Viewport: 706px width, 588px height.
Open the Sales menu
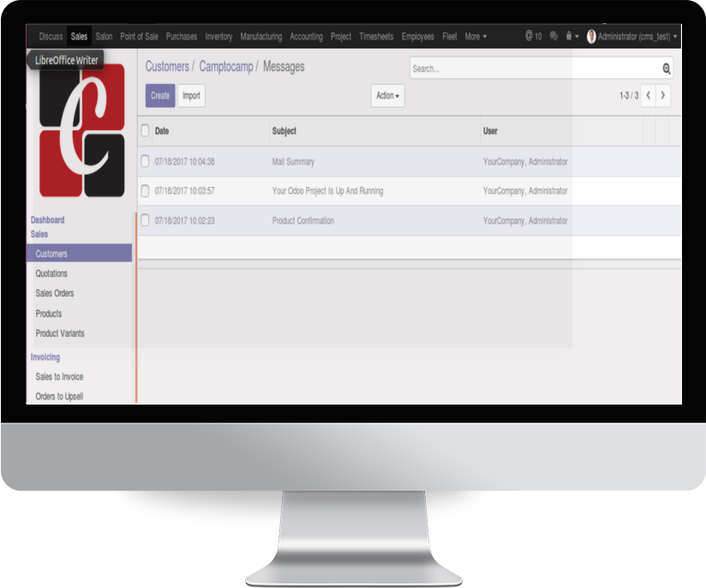79,37
